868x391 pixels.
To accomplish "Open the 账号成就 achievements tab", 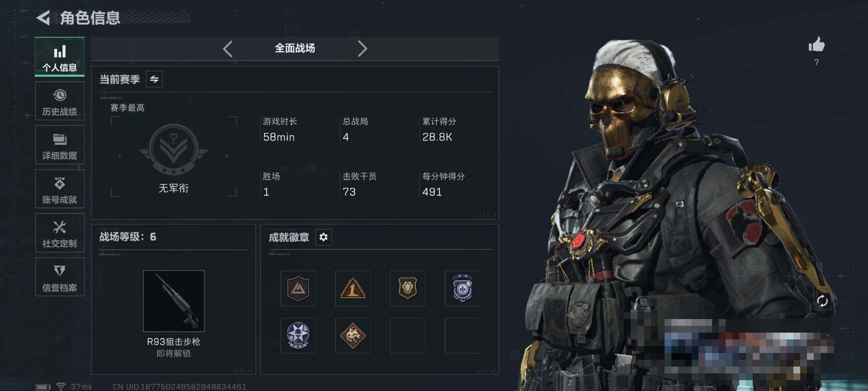I will (x=60, y=189).
